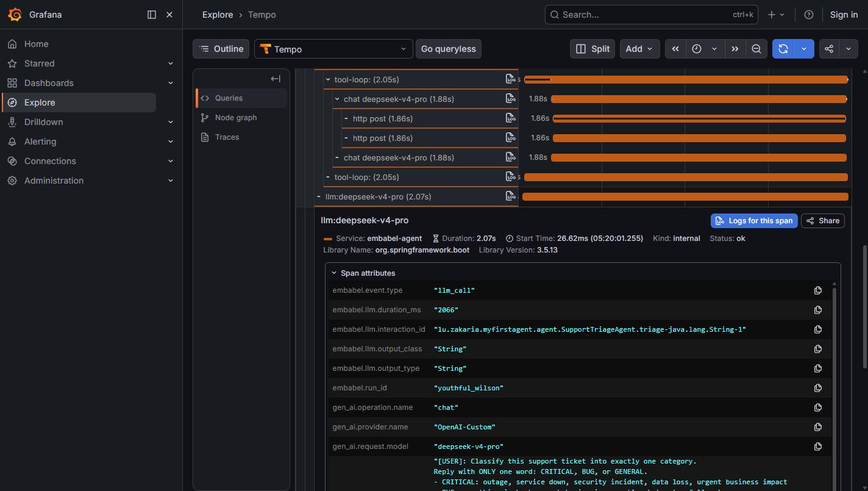
Task: Copy the embabel.llm.interaction_id value
Action: [x=818, y=329]
